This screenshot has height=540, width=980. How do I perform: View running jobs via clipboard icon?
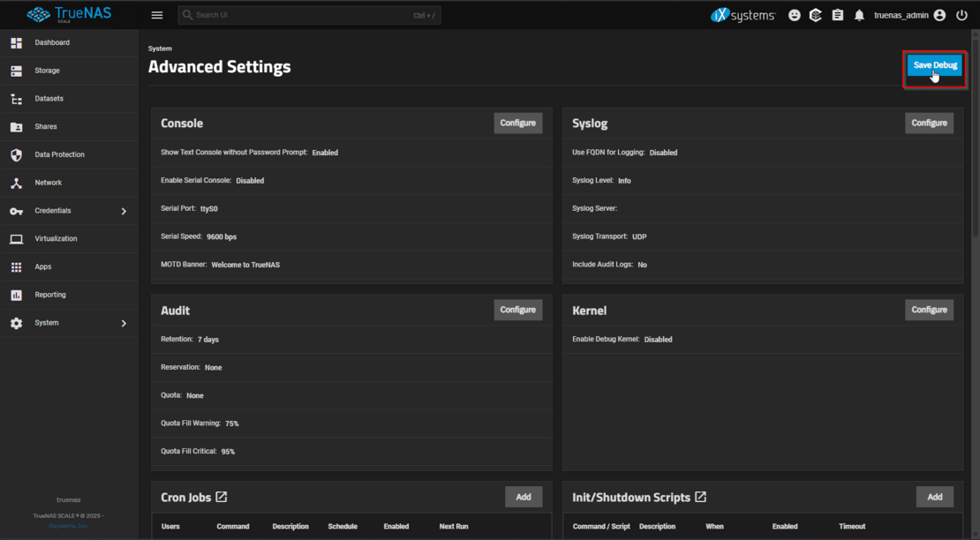pos(837,14)
